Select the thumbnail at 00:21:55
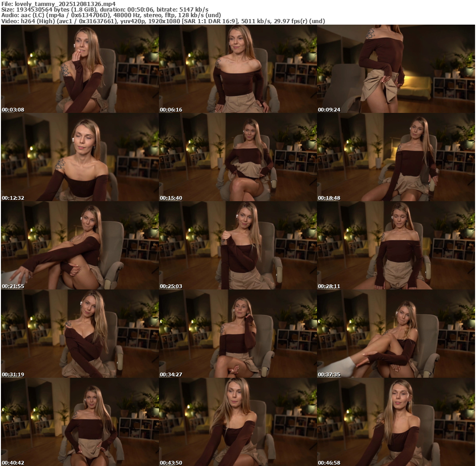 (x=79, y=245)
